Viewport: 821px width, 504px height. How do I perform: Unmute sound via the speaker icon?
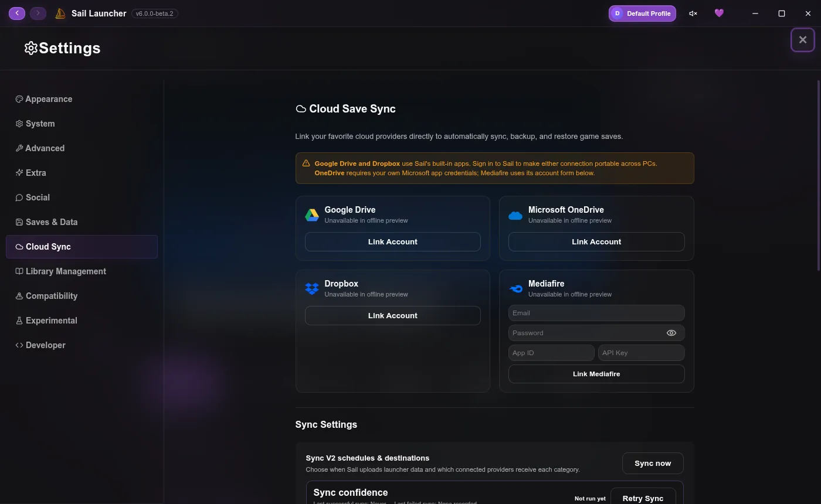click(x=693, y=13)
